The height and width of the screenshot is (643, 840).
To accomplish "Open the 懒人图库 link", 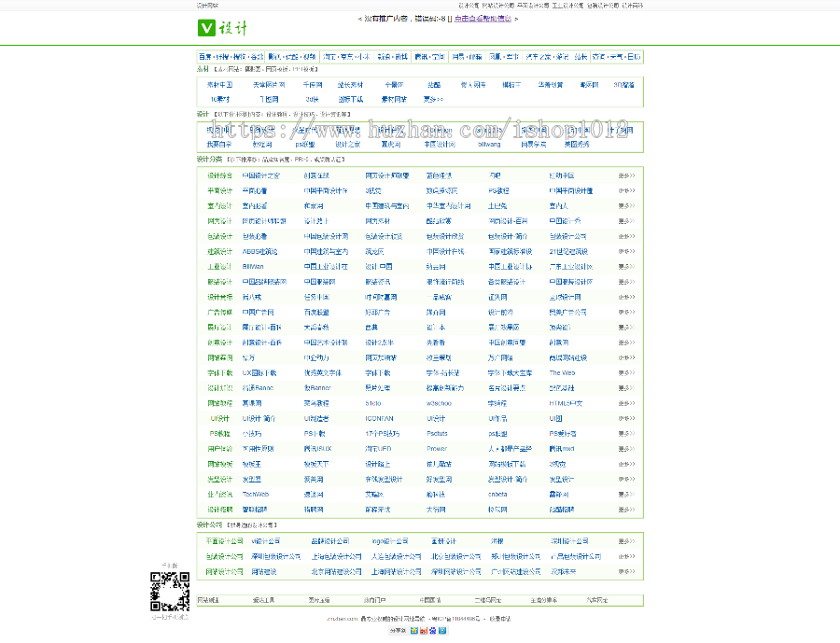I will tap(473, 85).
